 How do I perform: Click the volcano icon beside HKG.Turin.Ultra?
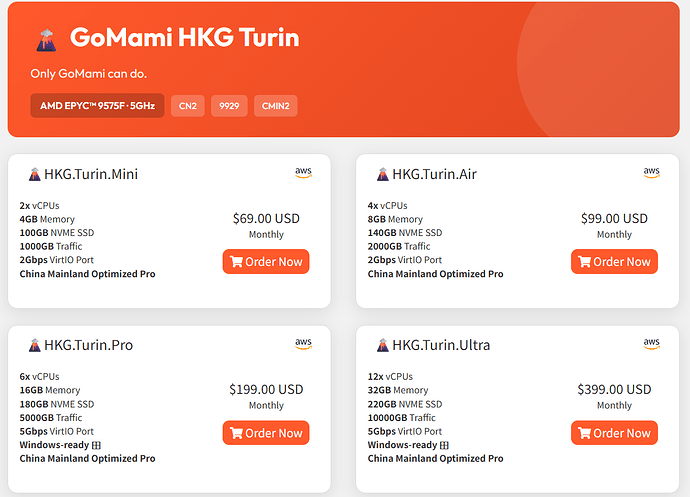click(x=382, y=345)
